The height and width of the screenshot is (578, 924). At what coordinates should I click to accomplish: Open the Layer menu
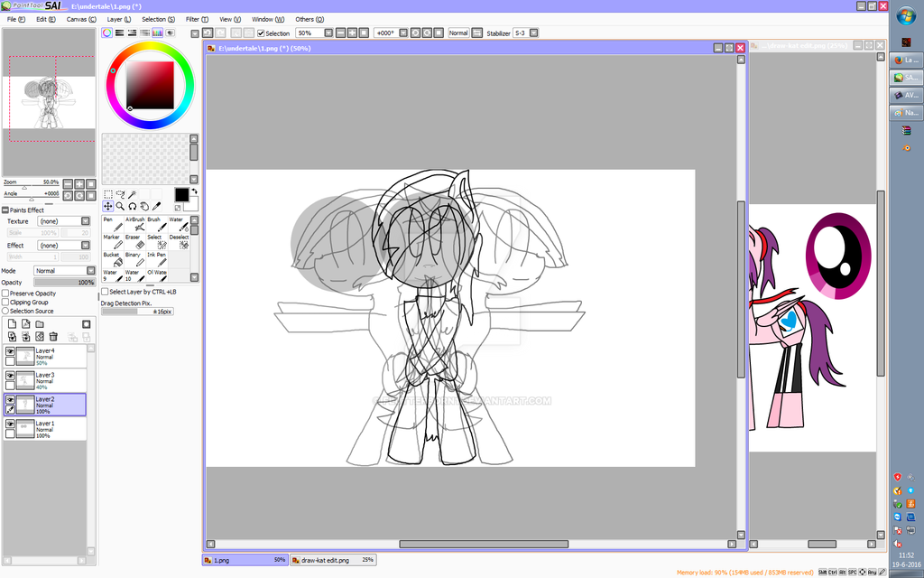(118, 20)
